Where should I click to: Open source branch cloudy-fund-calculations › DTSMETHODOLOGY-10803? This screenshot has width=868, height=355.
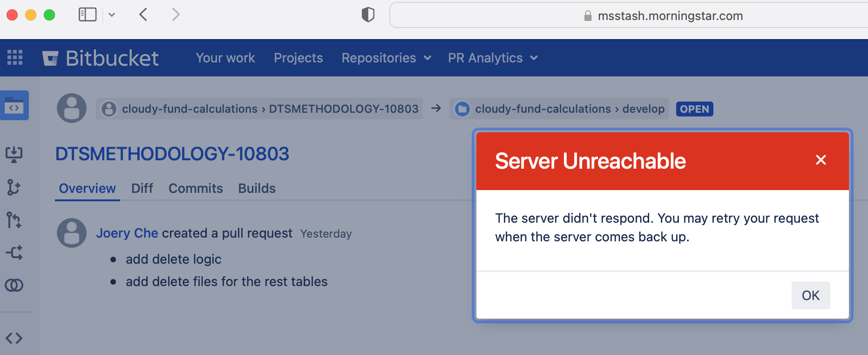click(x=259, y=109)
